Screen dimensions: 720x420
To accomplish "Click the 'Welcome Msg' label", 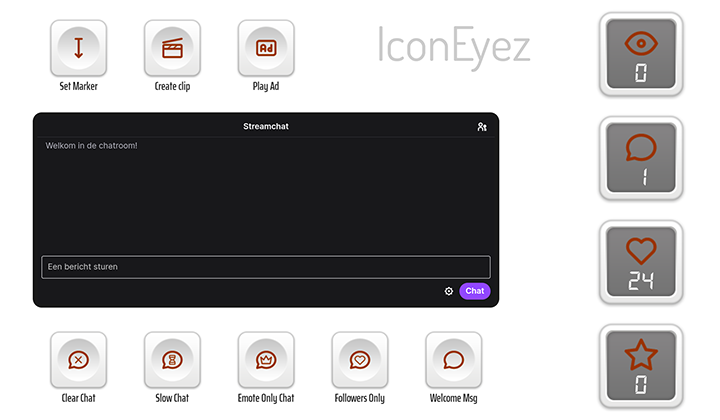I will pos(453,398).
